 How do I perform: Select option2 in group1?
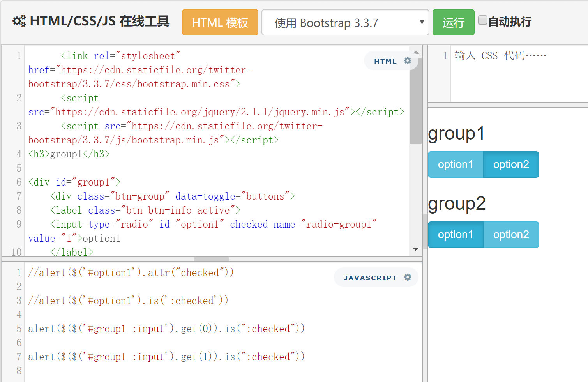pyautogui.click(x=511, y=164)
